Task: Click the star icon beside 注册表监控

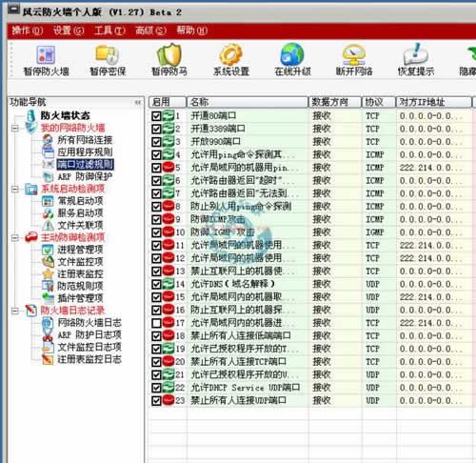Action: pyautogui.click(x=48, y=273)
